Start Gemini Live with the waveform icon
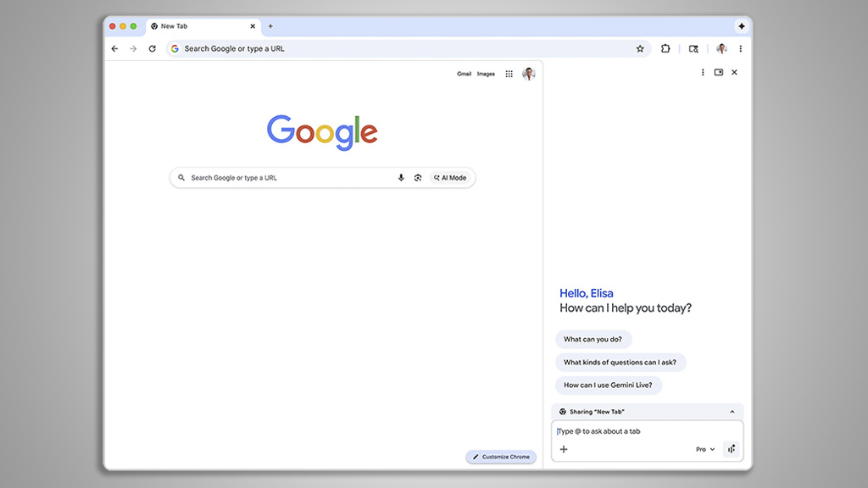 pos(732,449)
